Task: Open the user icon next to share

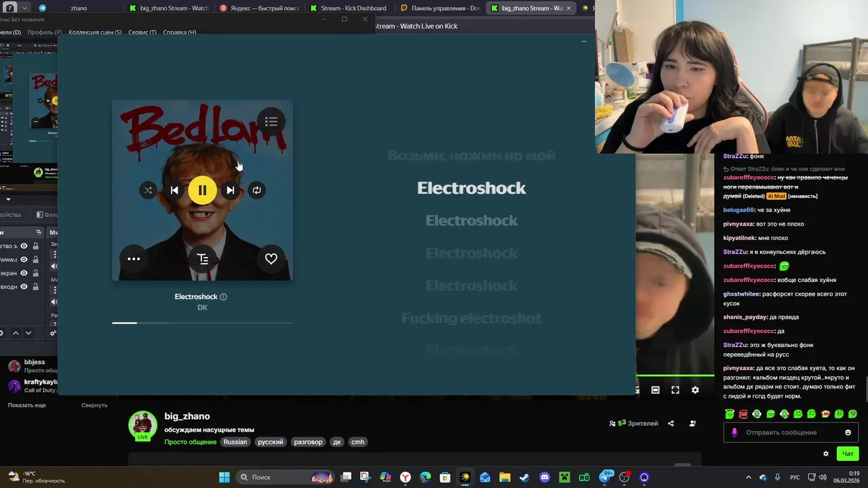Action: 692,424
